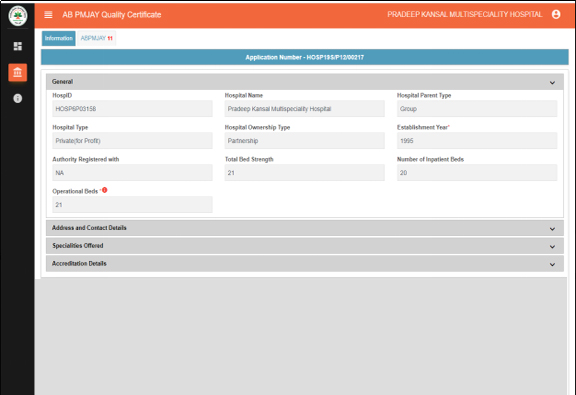Viewport: 576px width, 395px height.
Task: Switch to the Information tab
Action: click(x=58, y=38)
